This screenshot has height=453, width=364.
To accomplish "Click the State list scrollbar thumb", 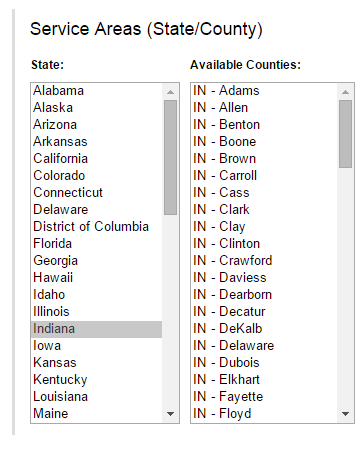I will click(x=170, y=157).
